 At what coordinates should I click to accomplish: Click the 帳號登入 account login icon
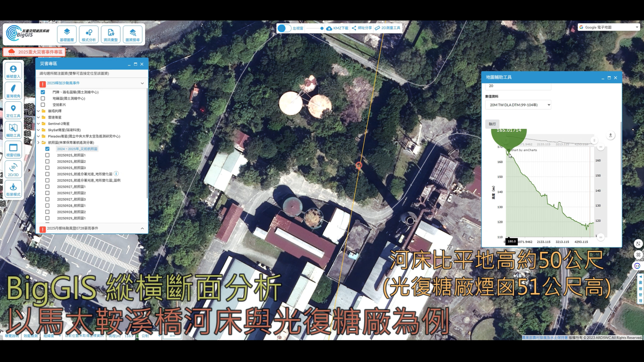click(13, 71)
